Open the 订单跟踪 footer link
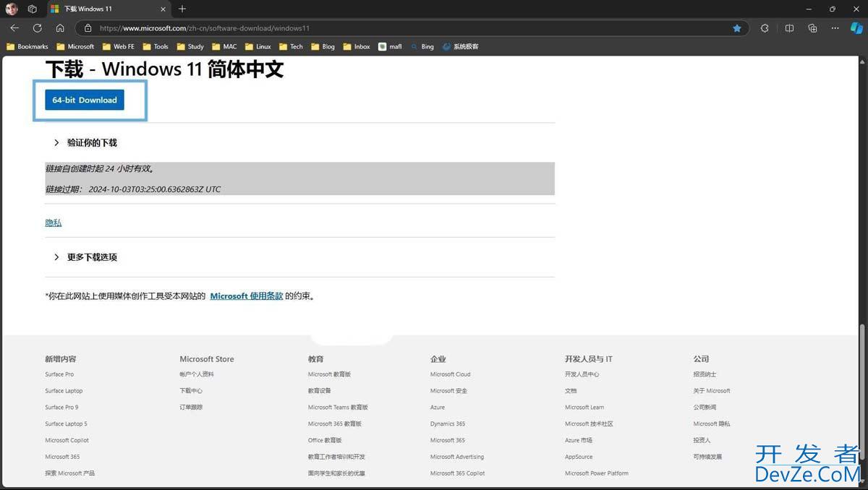The height and width of the screenshot is (490, 868). [191, 407]
